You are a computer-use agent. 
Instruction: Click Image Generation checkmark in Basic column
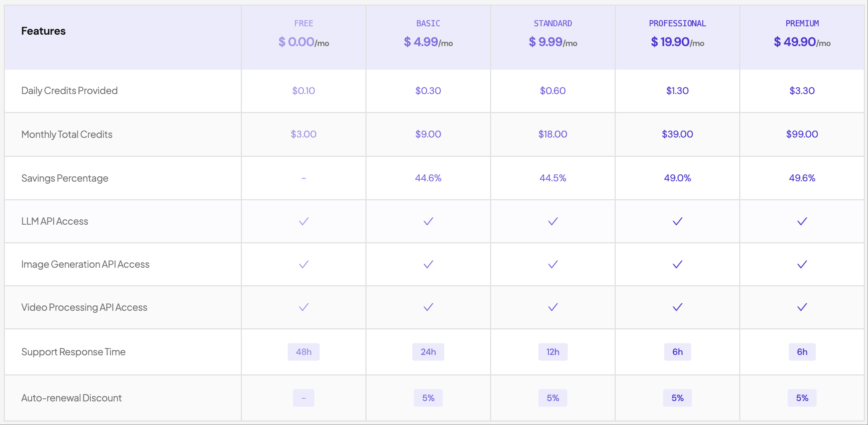(x=428, y=264)
